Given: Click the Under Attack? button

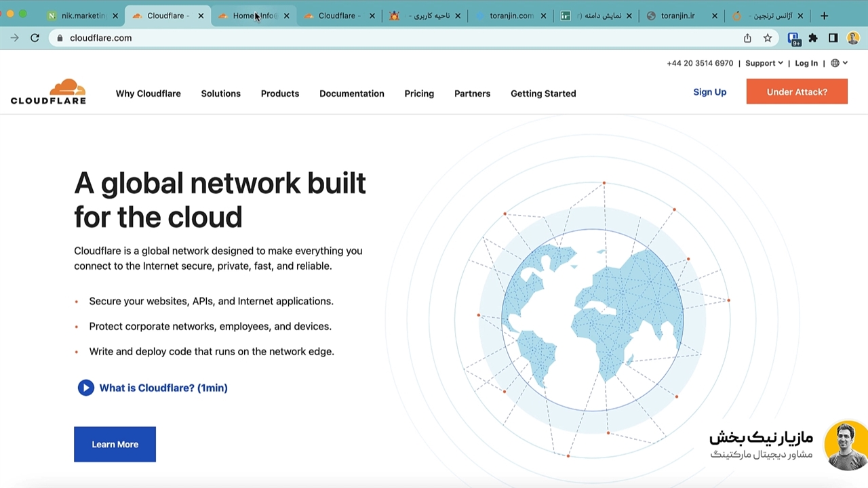Looking at the screenshot, I should pos(797,91).
